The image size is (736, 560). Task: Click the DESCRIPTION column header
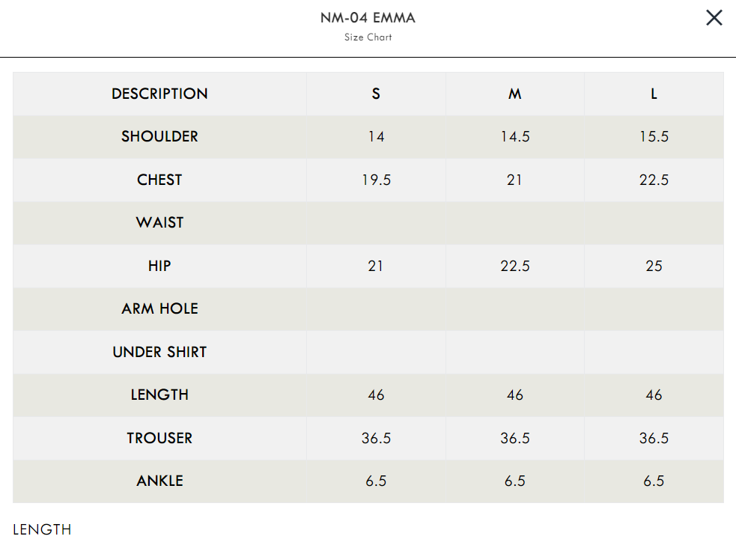(x=159, y=94)
